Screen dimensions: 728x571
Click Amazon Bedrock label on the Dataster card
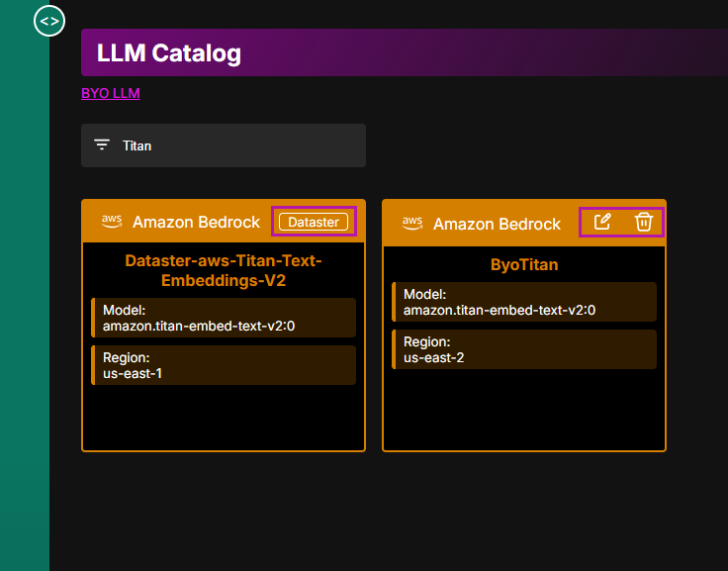pyautogui.click(x=197, y=222)
